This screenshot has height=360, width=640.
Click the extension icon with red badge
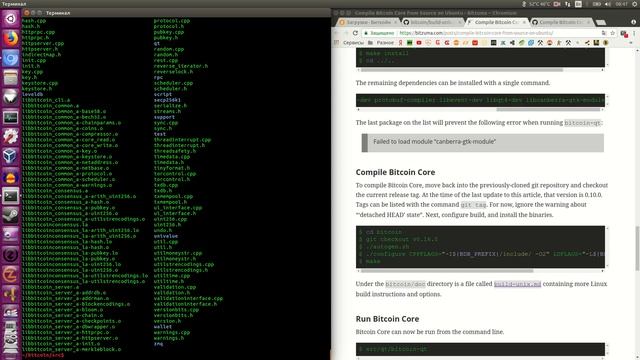[624, 33]
